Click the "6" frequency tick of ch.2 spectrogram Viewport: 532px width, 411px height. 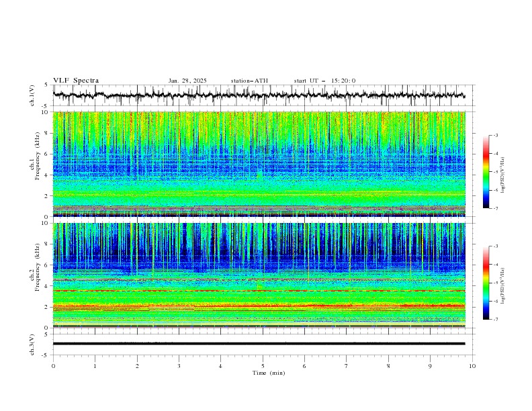click(x=47, y=265)
